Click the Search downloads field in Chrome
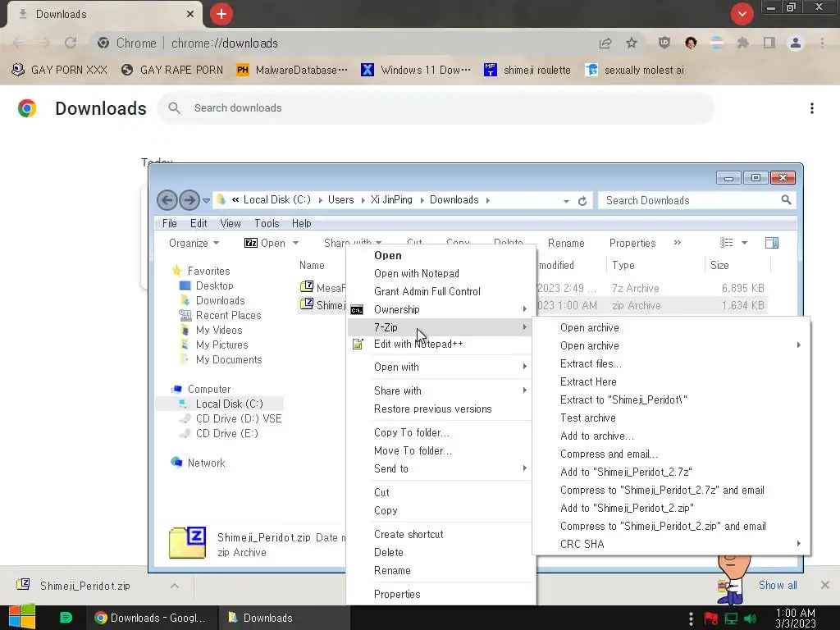The width and height of the screenshot is (840, 630). (436, 108)
